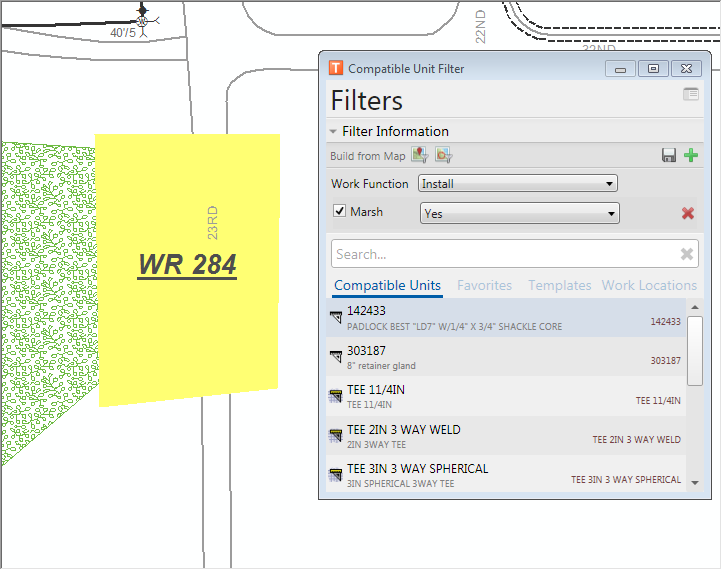Open the Templates tab

[x=559, y=285]
